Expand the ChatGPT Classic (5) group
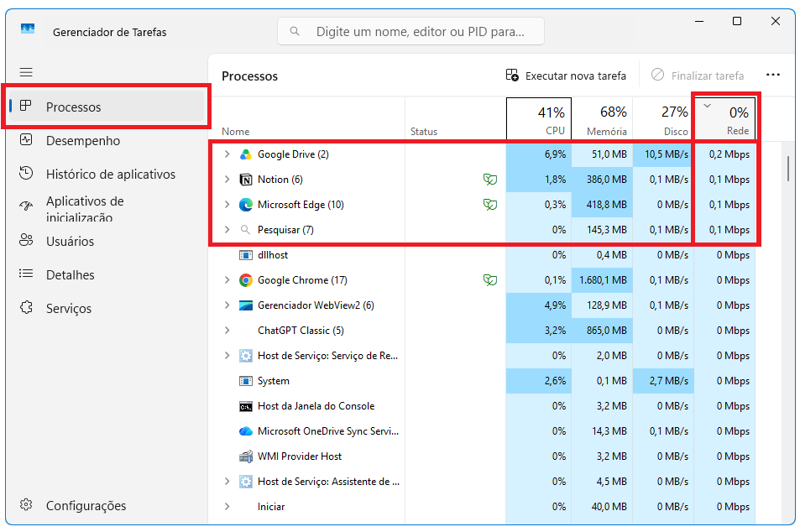 [x=227, y=331]
